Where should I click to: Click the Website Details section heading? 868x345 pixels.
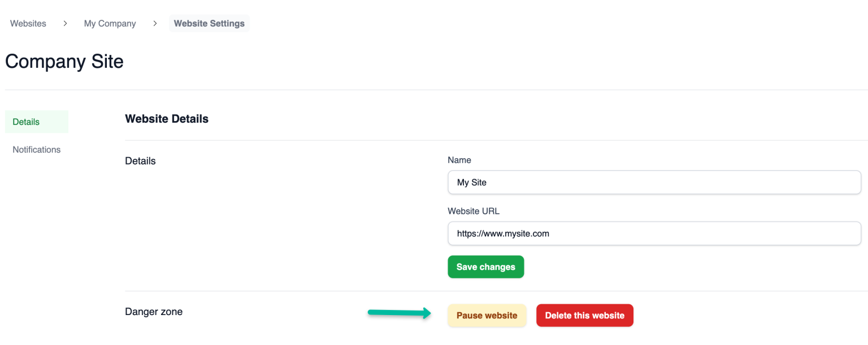coord(166,119)
